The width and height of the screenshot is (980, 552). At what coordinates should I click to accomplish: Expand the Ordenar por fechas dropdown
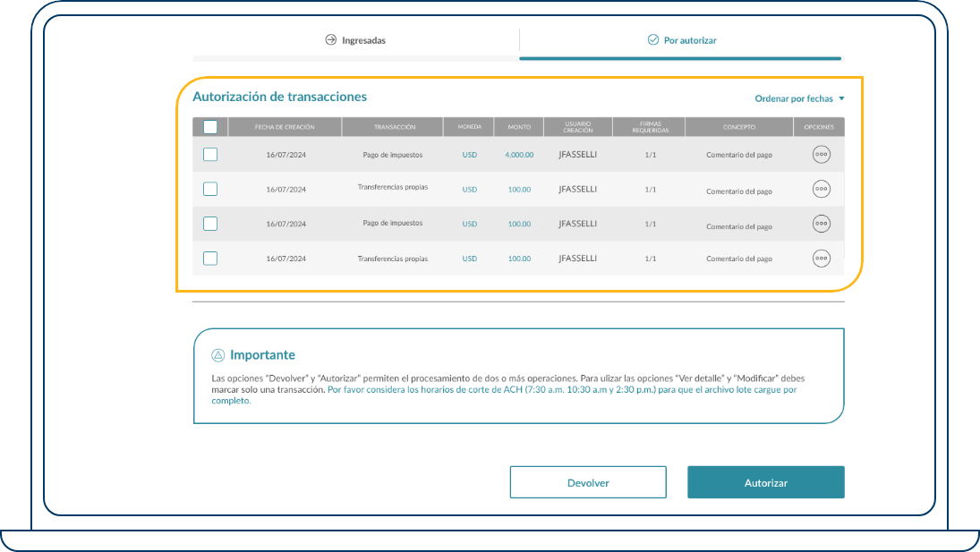pos(799,99)
